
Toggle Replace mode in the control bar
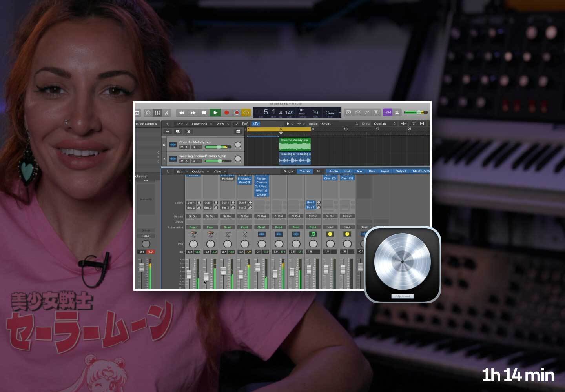click(348, 113)
